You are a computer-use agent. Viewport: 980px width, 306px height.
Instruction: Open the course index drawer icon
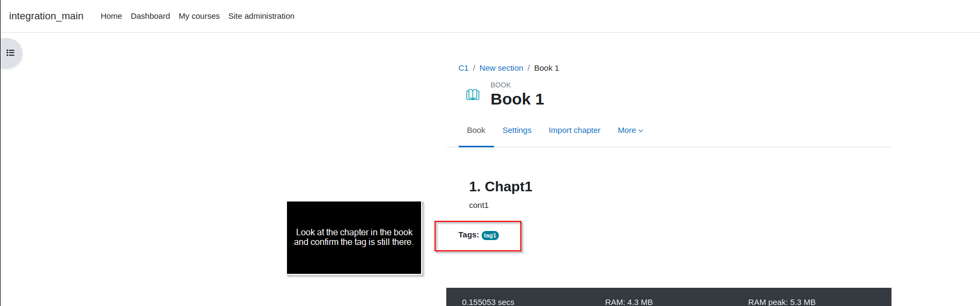click(10, 53)
